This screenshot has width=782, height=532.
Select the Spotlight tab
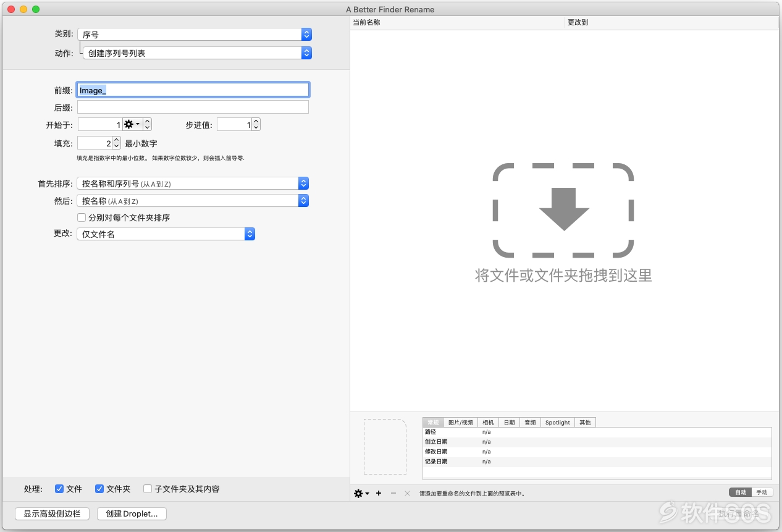(x=558, y=423)
